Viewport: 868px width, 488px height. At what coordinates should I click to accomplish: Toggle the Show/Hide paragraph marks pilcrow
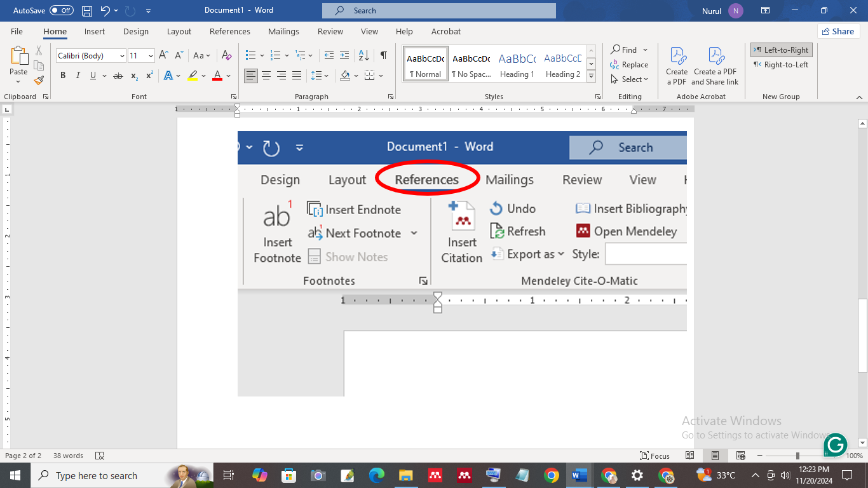click(384, 56)
